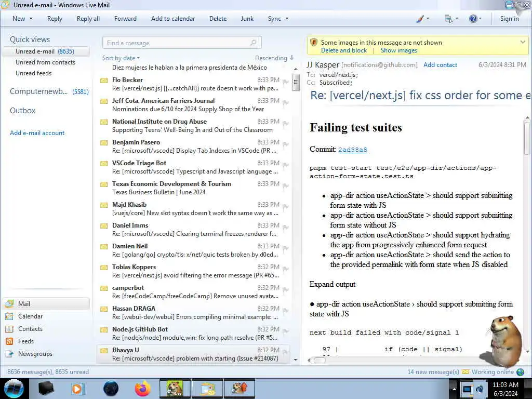Click new messages envelope icon in status bar

coord(465,372)
